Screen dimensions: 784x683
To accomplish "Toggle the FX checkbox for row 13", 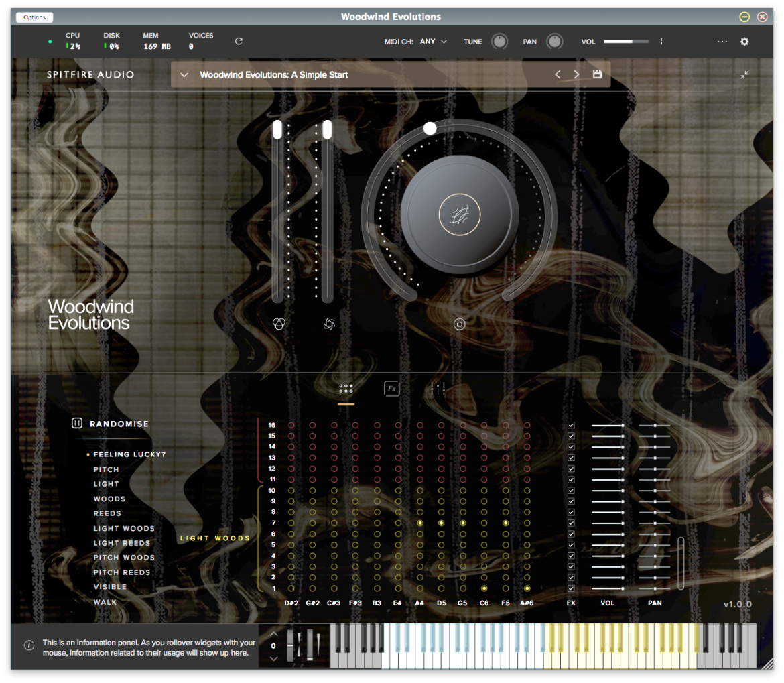I will pyautogui.click(x=571, y=458).
